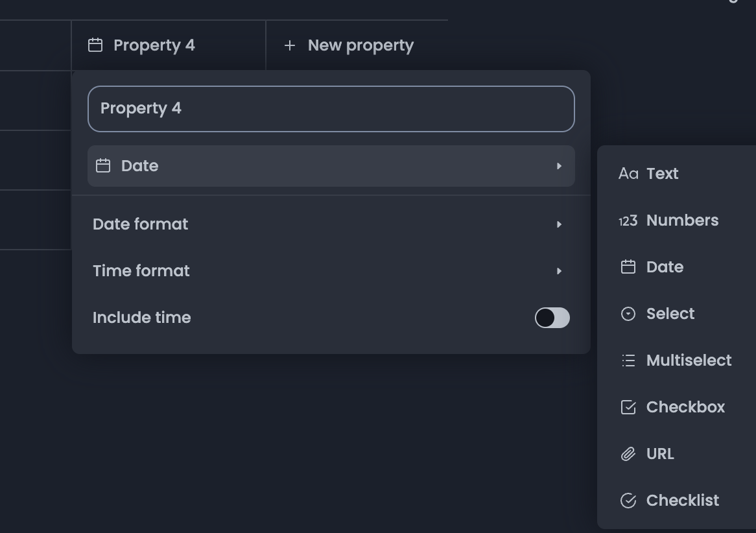Click the Select type circle icon
Viewport: 756px width, 533px height.
pyautogui.click(x=628, y=313)
